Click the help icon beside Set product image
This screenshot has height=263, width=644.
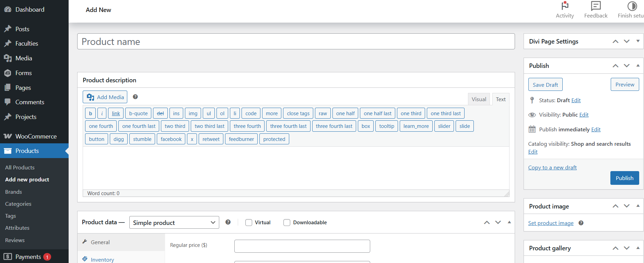tap(581, 223)
